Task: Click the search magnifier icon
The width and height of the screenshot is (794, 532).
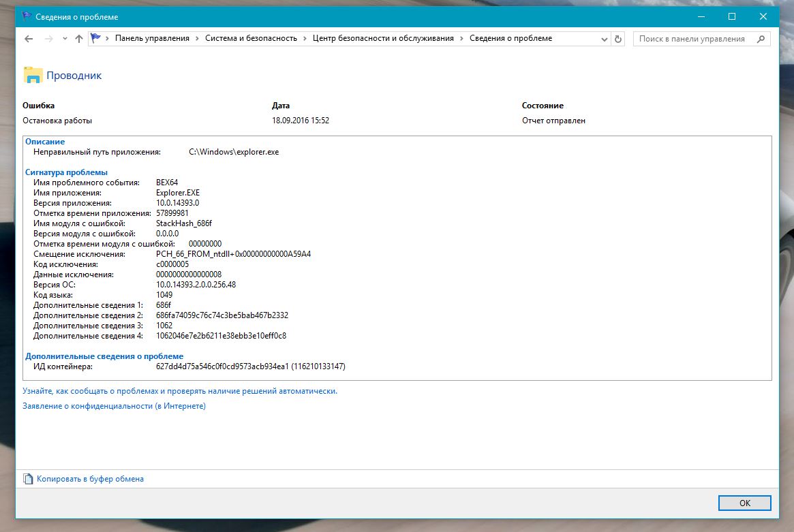Action: pyautogui.click(x=761, y=39)
